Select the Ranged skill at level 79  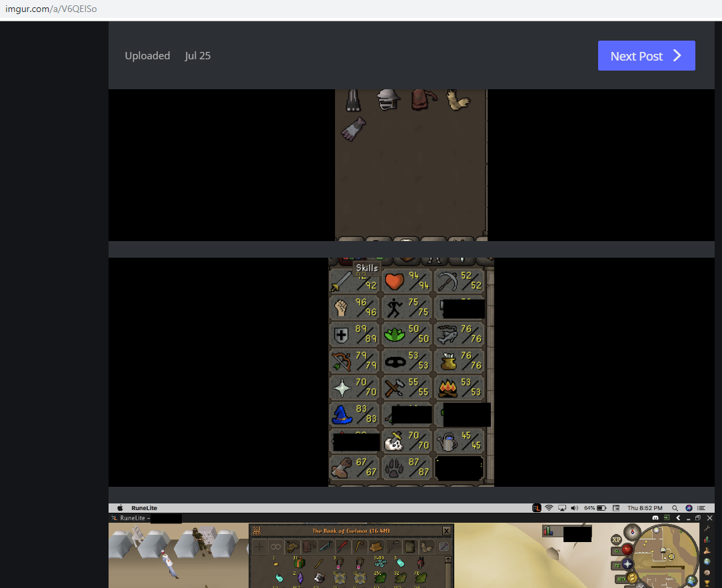tap(354, 361)
